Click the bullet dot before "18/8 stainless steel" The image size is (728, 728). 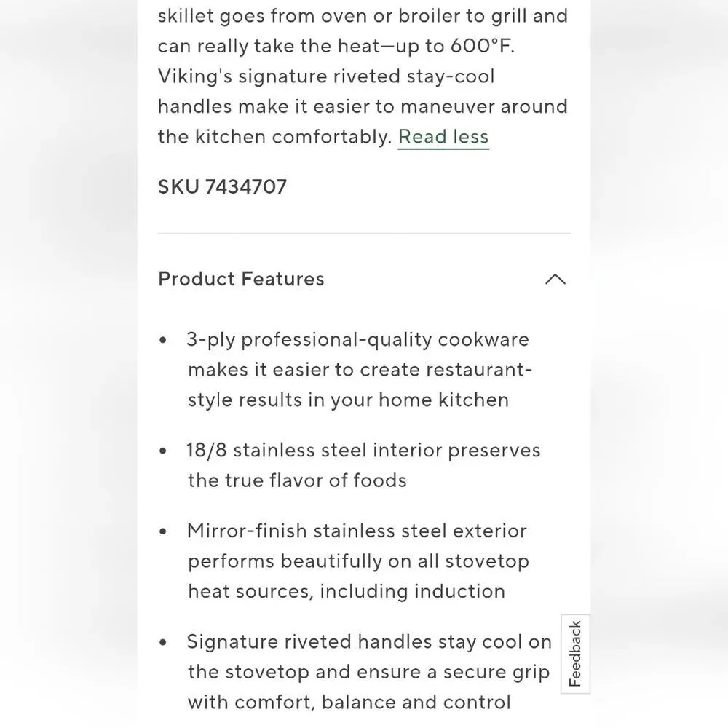(162, 451)
